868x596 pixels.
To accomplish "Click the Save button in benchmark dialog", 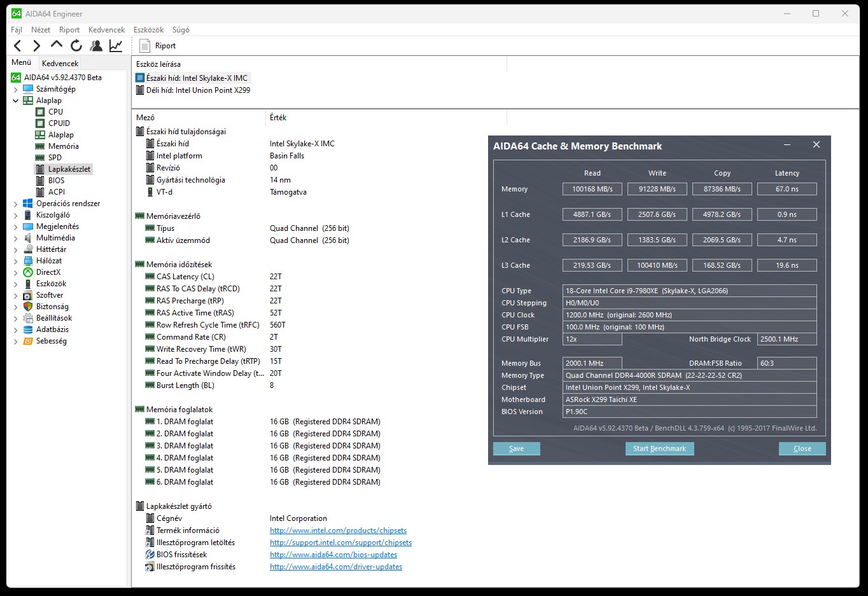I will (x=517, y=448).
